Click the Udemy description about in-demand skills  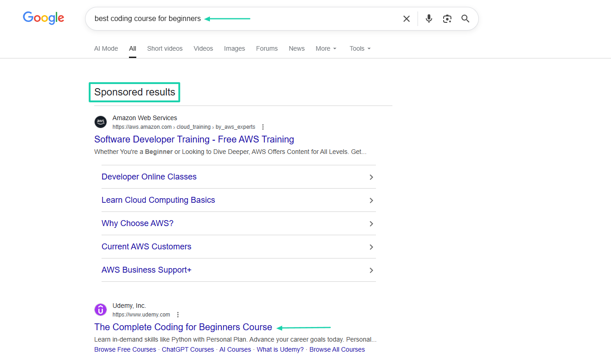pyautogui.click(x=236, y=339)
